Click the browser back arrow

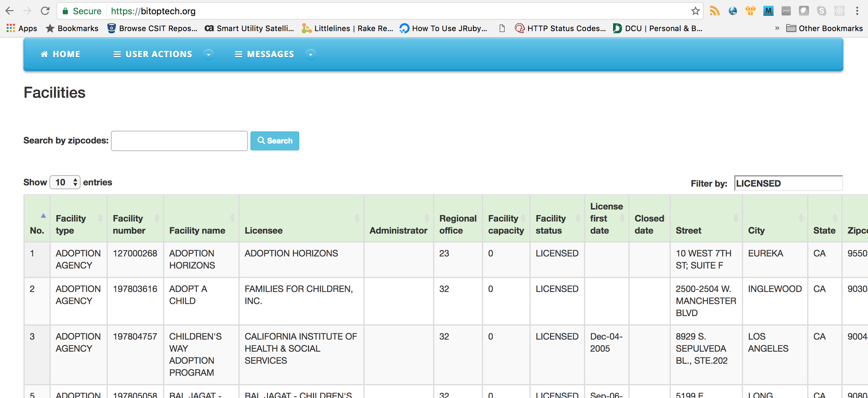point(10,11)
